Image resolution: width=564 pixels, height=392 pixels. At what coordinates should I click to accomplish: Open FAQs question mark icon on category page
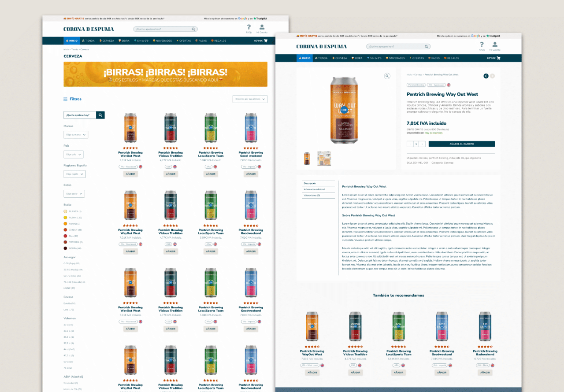(x=249, y=27)
